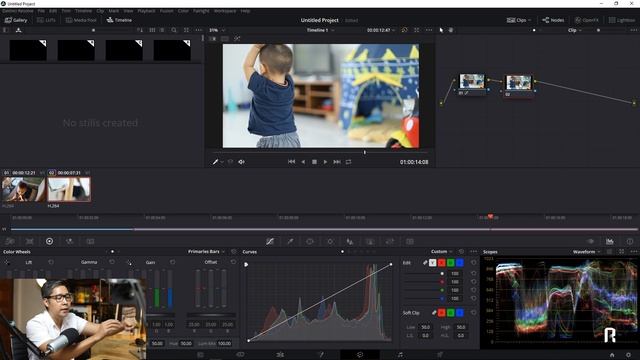
Task: Open the Primaries Bars mode dropdown
Action: [207, 251]
